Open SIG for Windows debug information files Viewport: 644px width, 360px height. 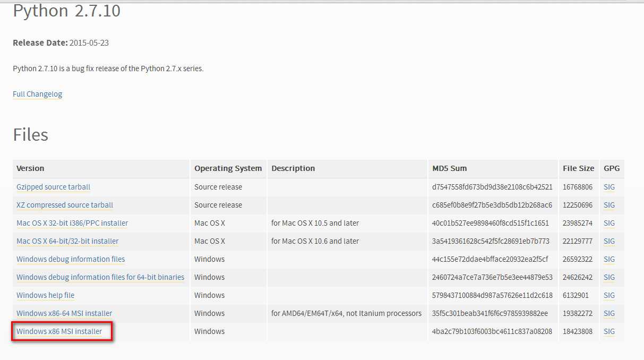pos(609,259)
